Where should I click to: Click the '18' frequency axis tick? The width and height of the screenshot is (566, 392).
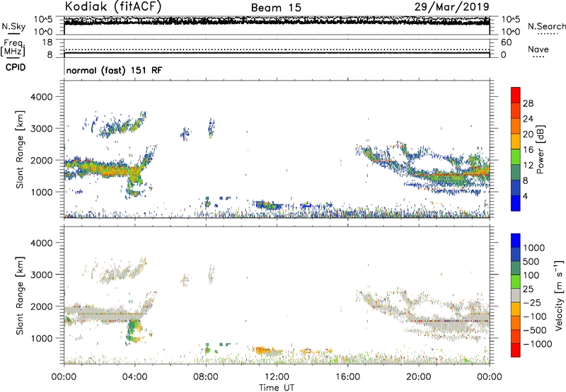(47, 42)
